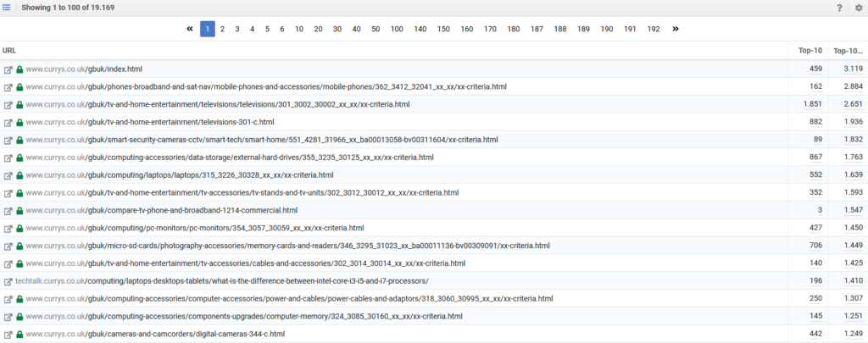Image resolution: width=868 pixels, height=343 pixels.
Task: Click external link icon for mobile-phones URL
Action: [8, 87]
